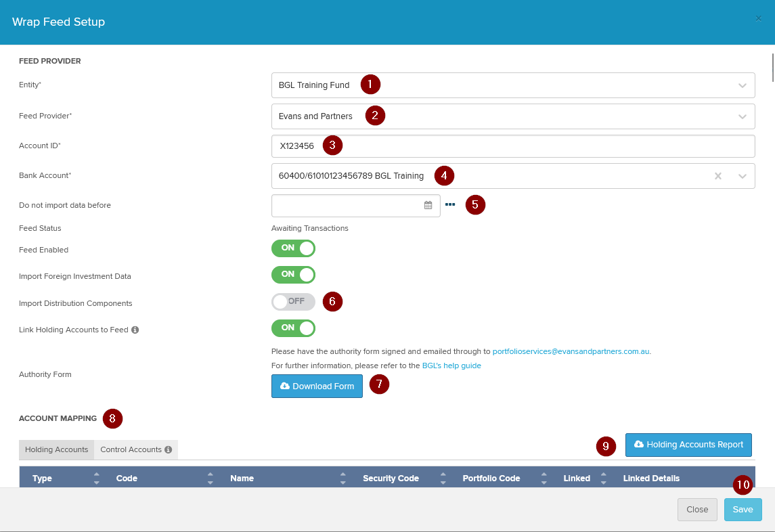The height and width of the screenshot is (532, 775).
Task: Click the Holding Accounts Report button
Action: point(688,445)
